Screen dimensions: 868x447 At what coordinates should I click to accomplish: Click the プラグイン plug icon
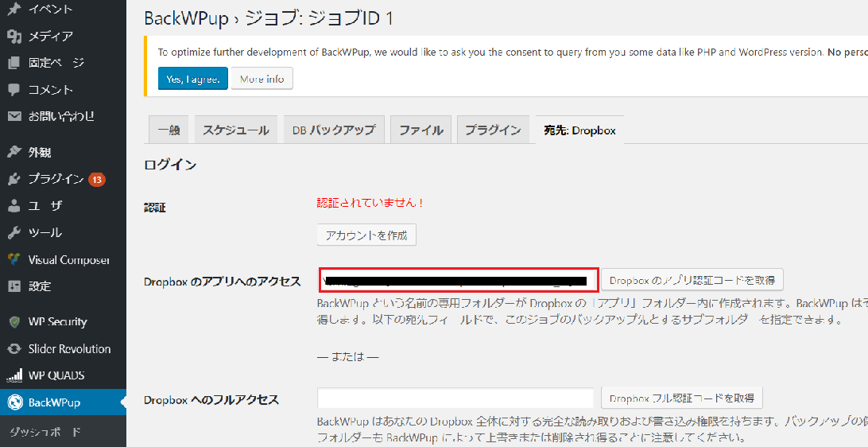coord(14,179)
